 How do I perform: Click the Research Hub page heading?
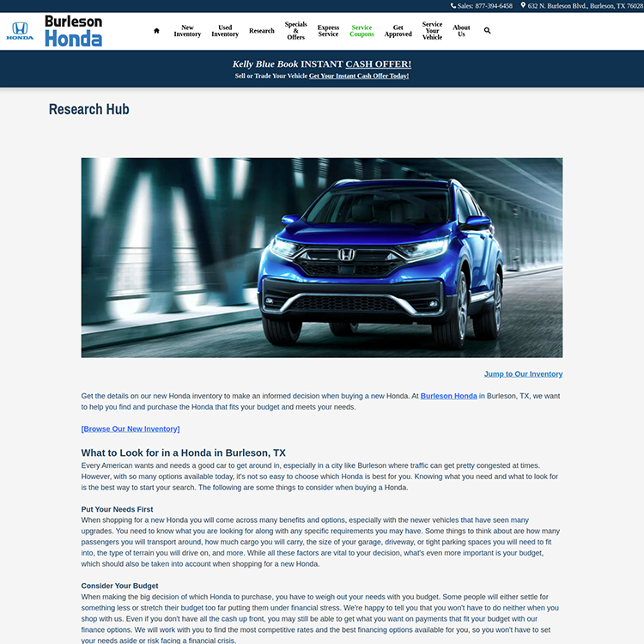pos(88,109)
